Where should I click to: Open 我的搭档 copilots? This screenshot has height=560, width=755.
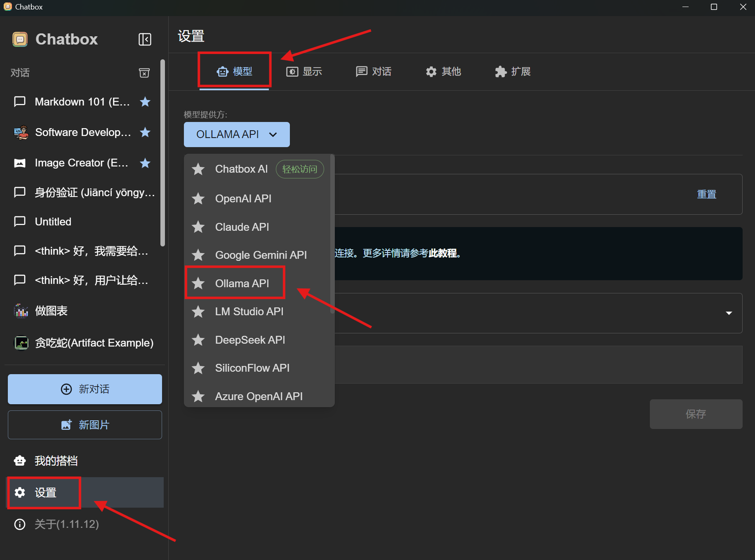point(85,461)
